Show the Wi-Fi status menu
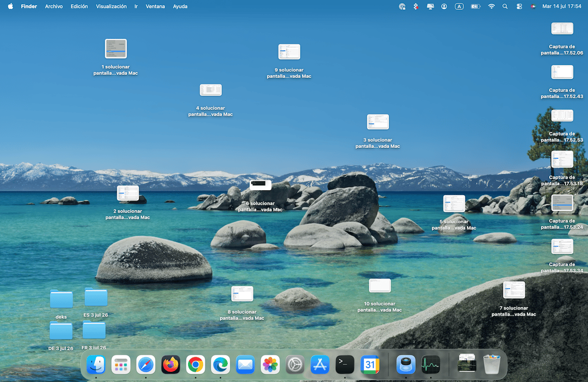This screenshot has height=382, width=588. (491, 6)
